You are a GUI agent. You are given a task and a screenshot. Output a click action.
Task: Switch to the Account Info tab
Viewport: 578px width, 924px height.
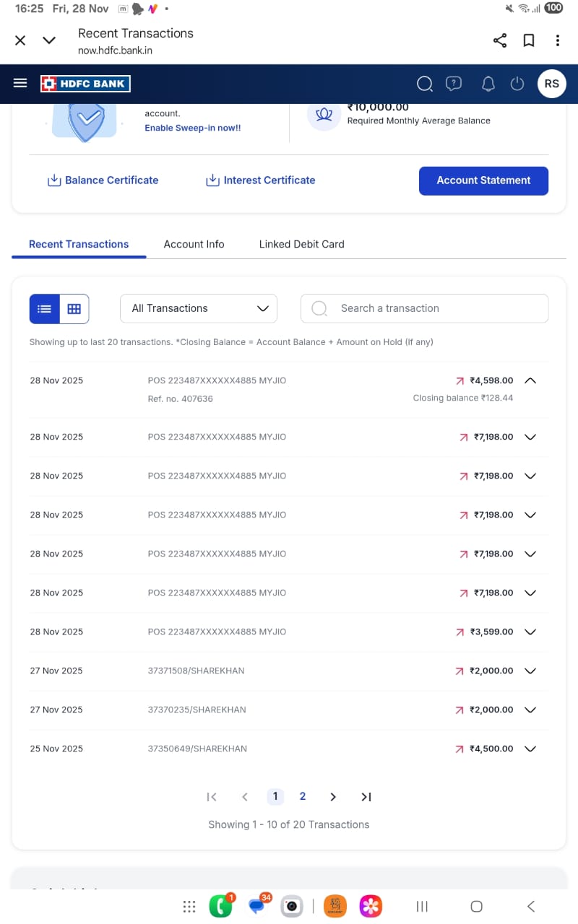click(194, 244)
